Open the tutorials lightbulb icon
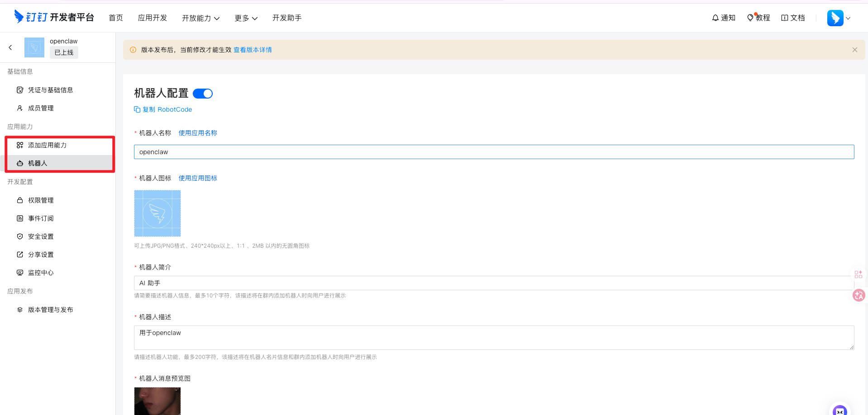The height and width of the screenshot is (415, 868). 750,18
